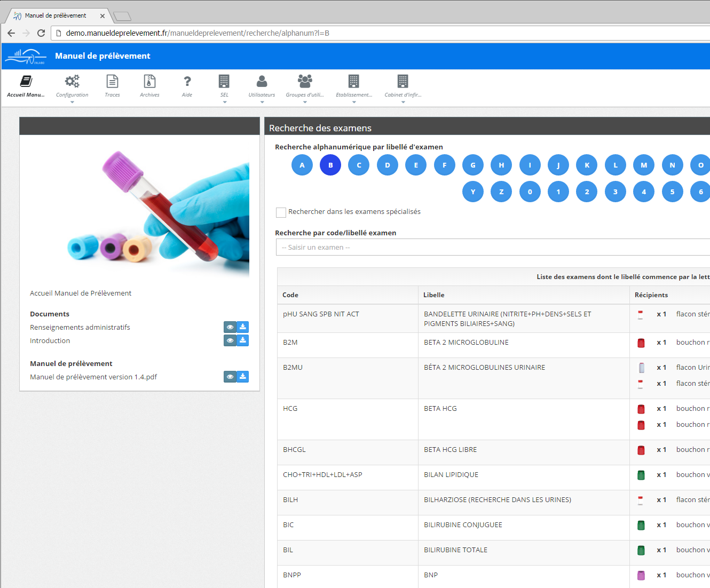
Task: Click the red cap icon for B2M
Action: click(641, 343)
